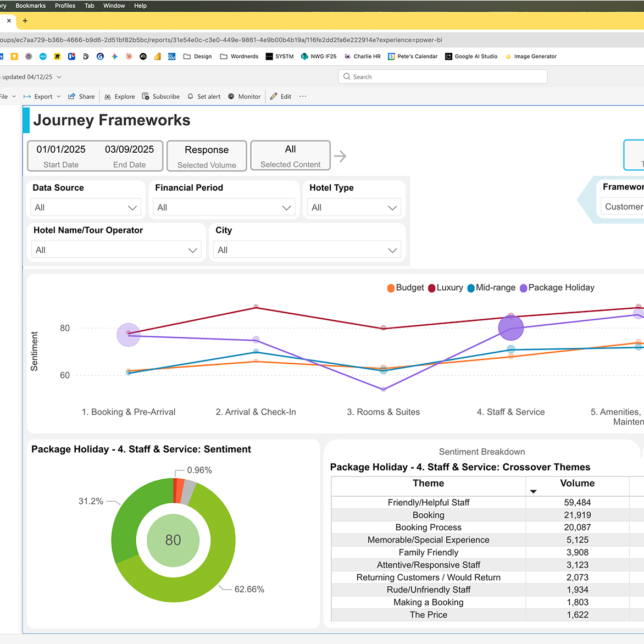This screenshot has height=644, width=644.
Task: Click the right arrow beside Selected Content
Action: [x=340, y=157]
